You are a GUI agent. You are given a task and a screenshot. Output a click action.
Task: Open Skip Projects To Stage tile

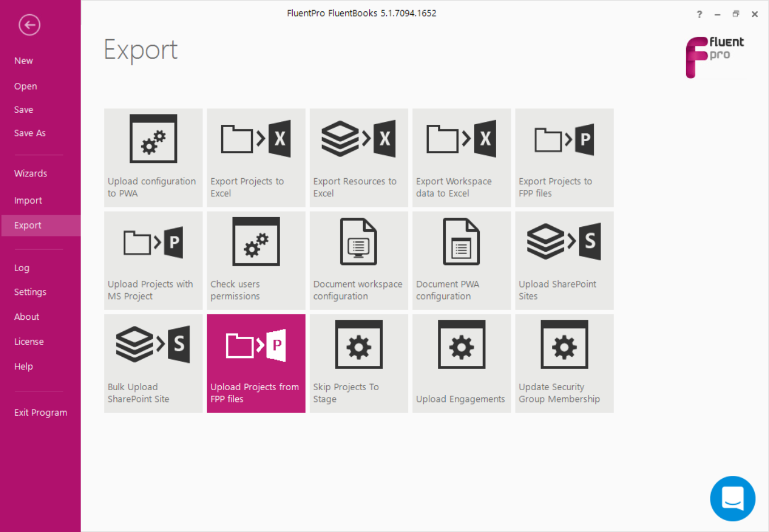click(359, 364)
